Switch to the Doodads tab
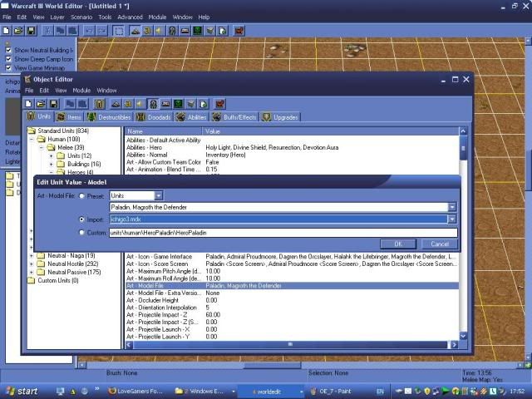The height and width of the screenshot is (399, 532). [154, 117]
